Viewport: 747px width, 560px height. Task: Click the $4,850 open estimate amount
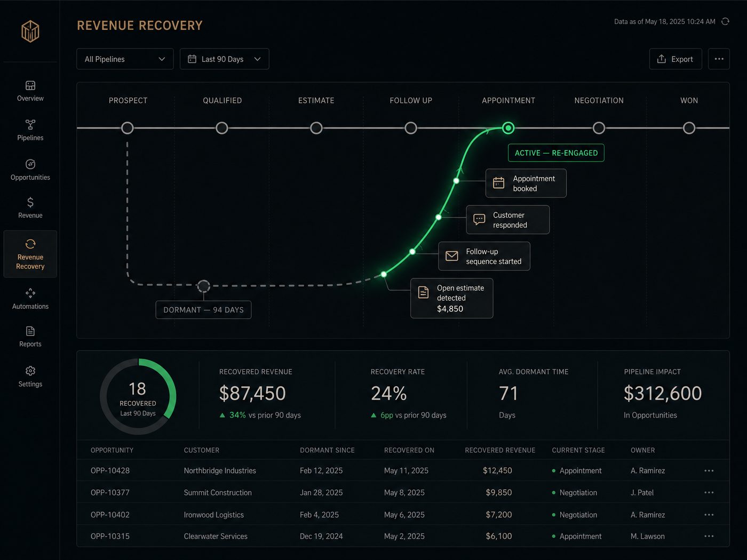tap(450, 309)
